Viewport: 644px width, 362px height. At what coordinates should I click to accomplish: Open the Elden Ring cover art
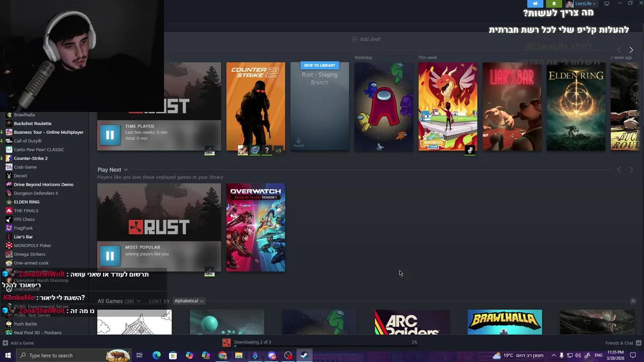tap(576, 106)
